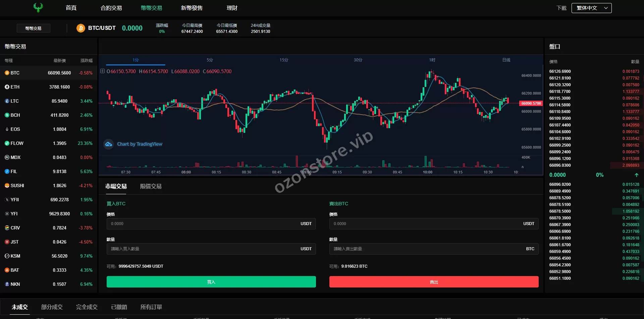Click the TradingView cloud logo icon
This screenshot has width=644, height=319.
pos(108,144)
